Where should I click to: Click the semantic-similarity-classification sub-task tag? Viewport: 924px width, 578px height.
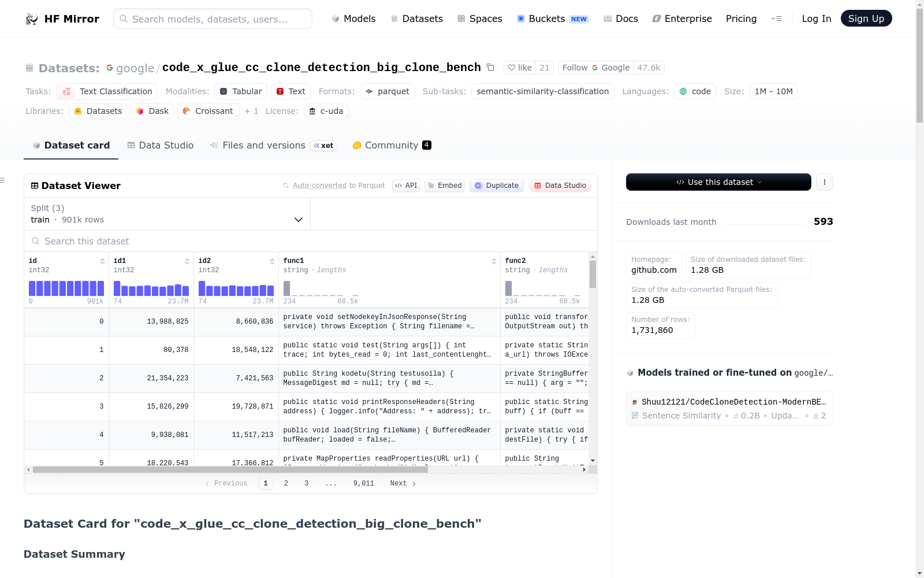pos(543,91)
